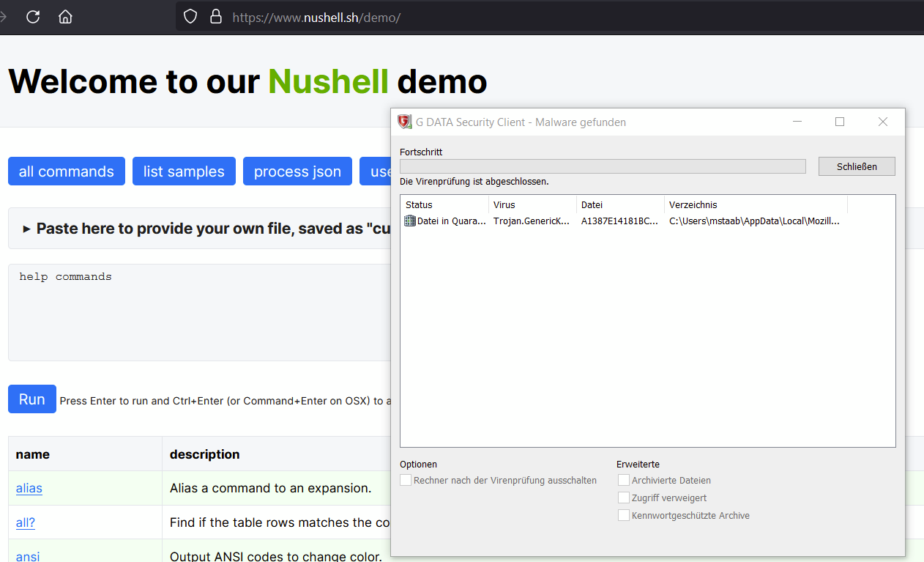Screen dimensions: 924x562
Task: Select the 'Datei in Quara...' status cell
Action: click(451, 221)
